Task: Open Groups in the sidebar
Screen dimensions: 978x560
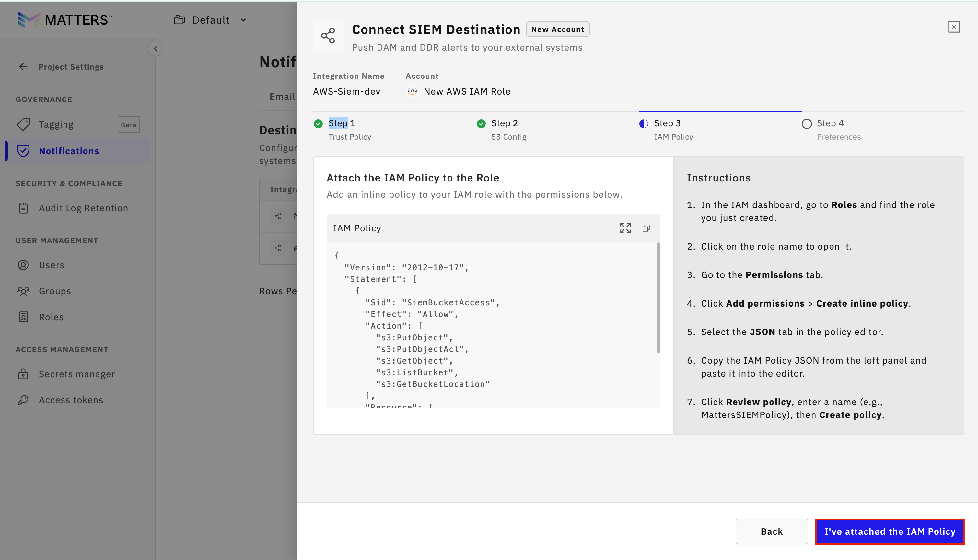Action: (x=55, y=291)
